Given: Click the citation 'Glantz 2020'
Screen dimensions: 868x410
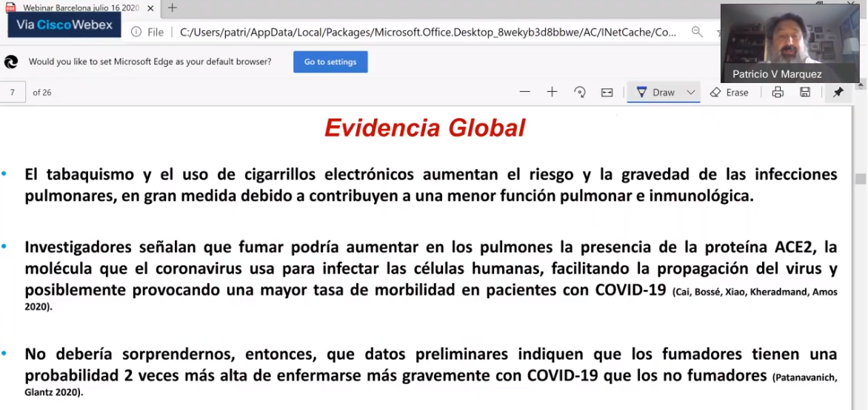Looking at the screenshot, I should coord(53,392).
